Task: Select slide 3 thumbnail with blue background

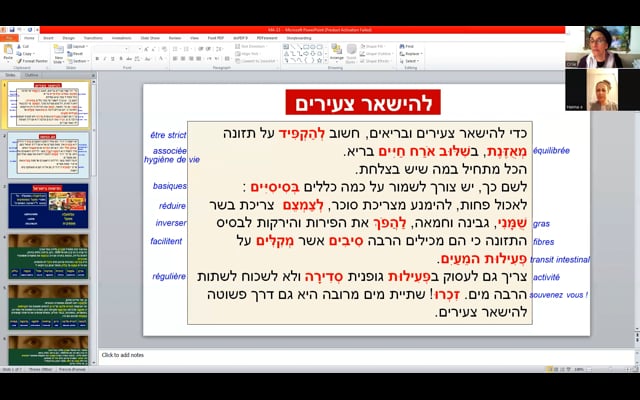Action: coord(48,206)
